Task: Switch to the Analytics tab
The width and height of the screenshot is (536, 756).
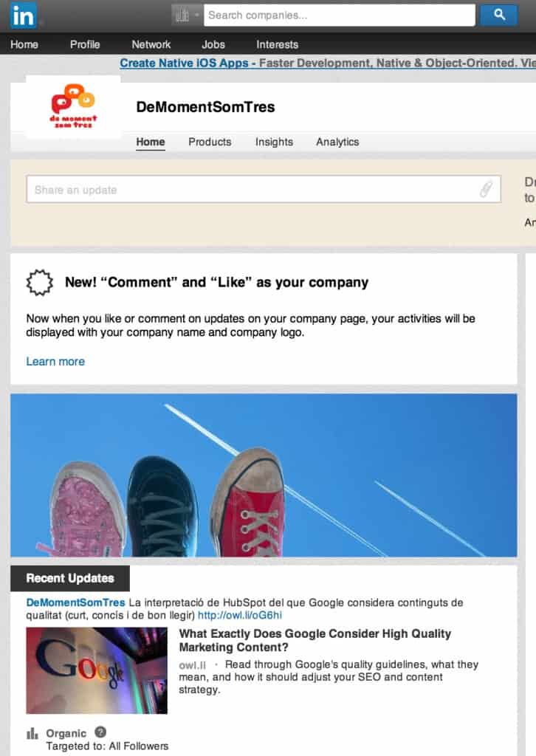Action: tap(337, 142)
